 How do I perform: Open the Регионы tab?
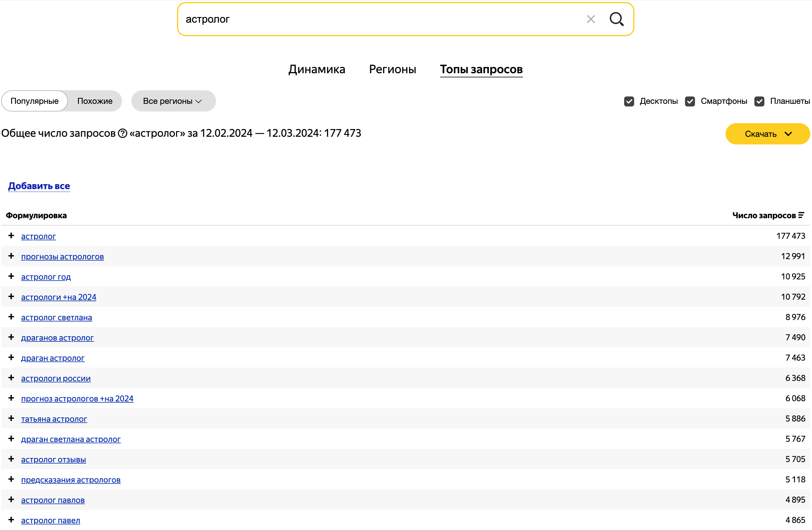click(392, 69)
